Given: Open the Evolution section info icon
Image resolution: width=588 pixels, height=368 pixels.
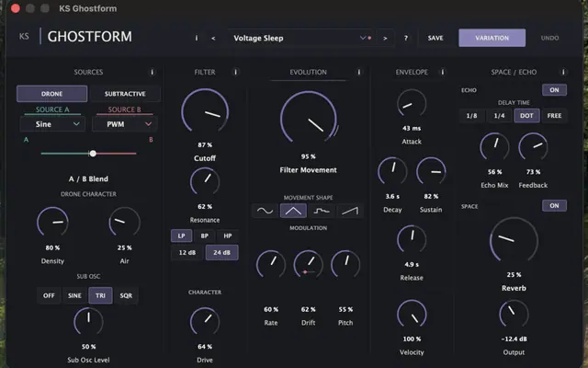Looking at the screenshot, I should click(359, 72).
